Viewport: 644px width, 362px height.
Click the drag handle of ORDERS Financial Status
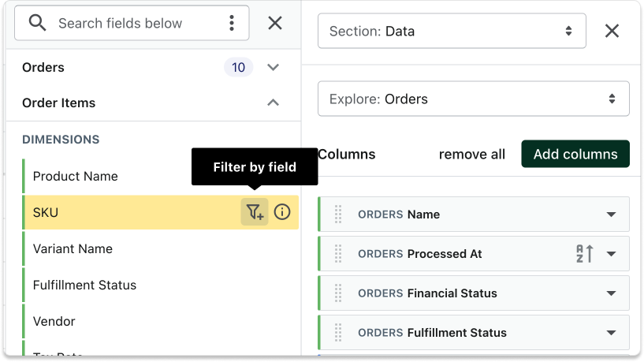338,293
